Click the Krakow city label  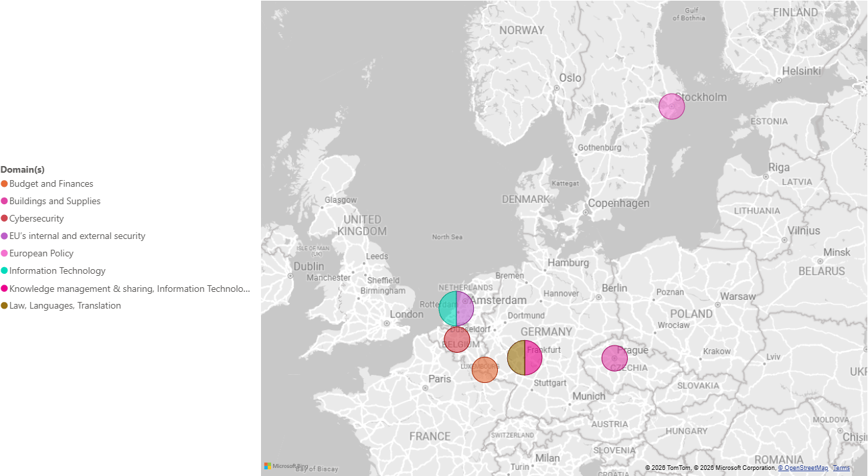tap(717, 351)
